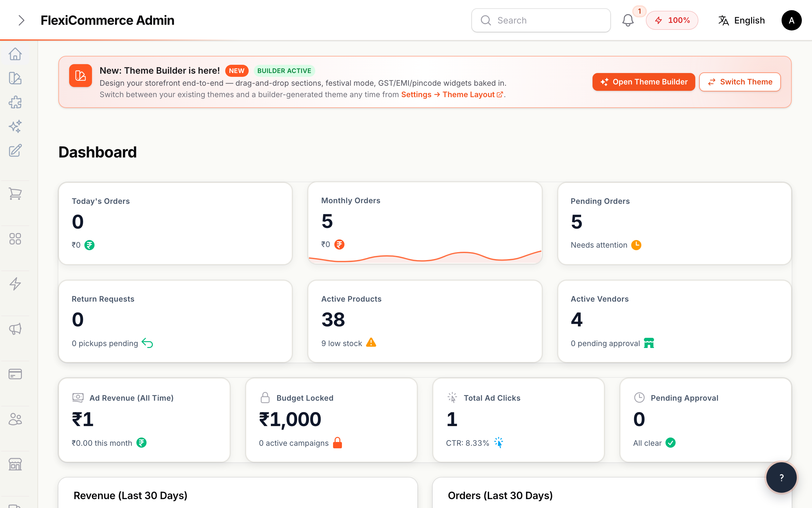Click the Open Theme Builder button
Screen dimensions: 812x508
(x=644, y=82)
